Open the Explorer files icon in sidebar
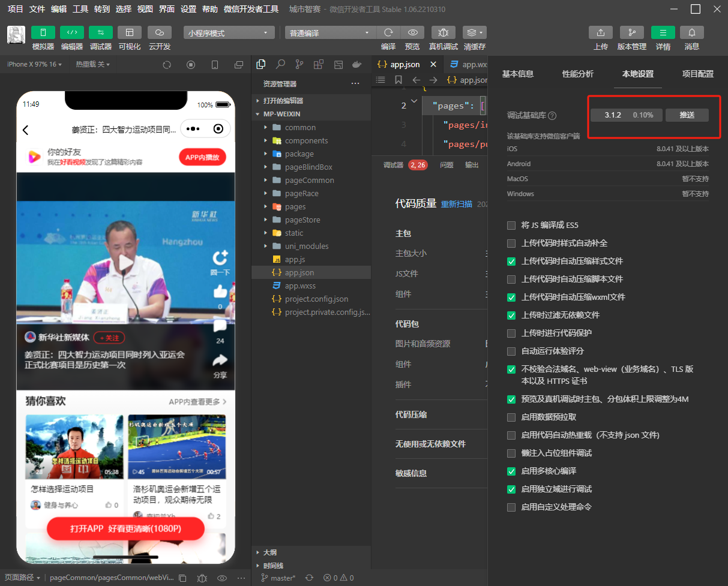 [x=261, y=64]
